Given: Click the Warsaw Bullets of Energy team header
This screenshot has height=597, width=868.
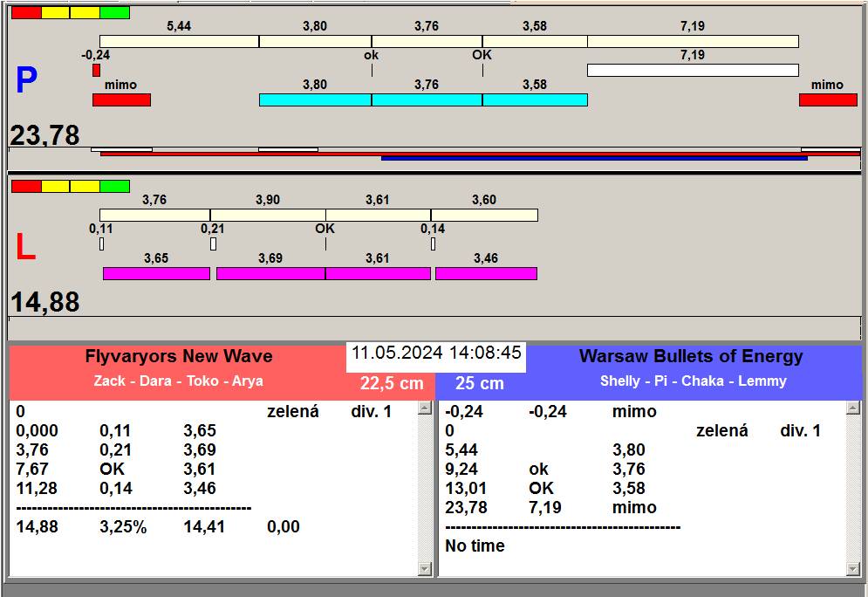Looking at the screenshot, I should click(691, 356).
